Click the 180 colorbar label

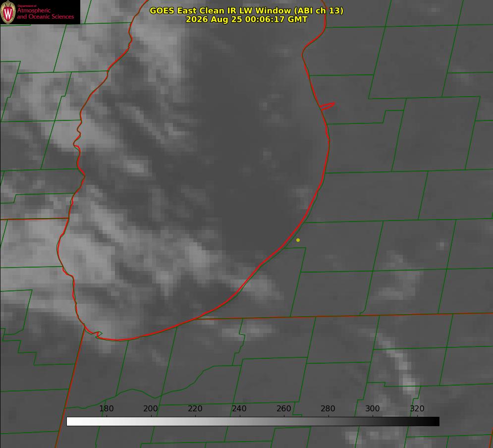tap(106, 408)
